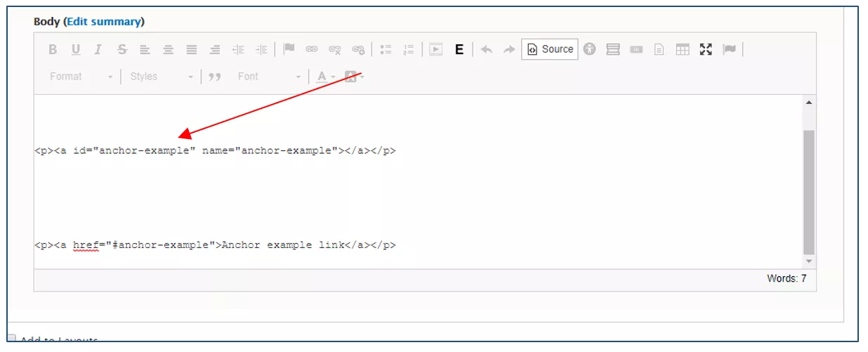This screenshot has width=868, height=352.
Task: Increase the indent
Action: coord(261,49)
